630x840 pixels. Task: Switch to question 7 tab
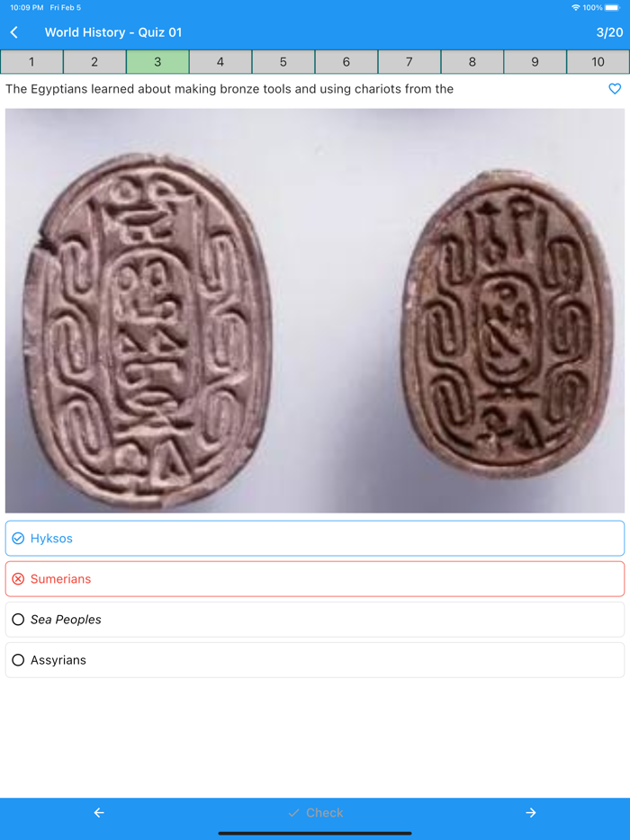(409, 62)
